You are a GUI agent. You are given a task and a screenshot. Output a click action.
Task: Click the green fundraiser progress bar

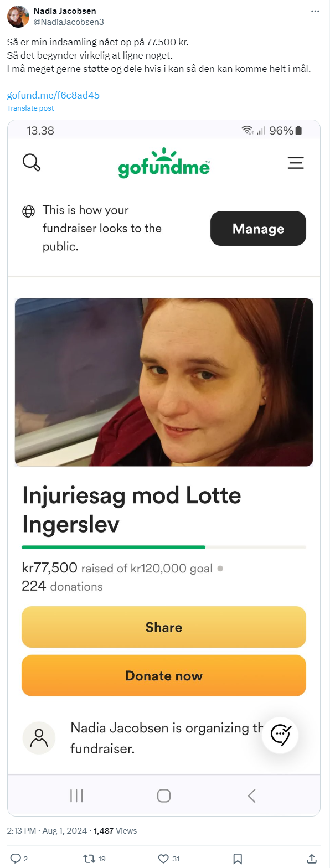point(164,547)
